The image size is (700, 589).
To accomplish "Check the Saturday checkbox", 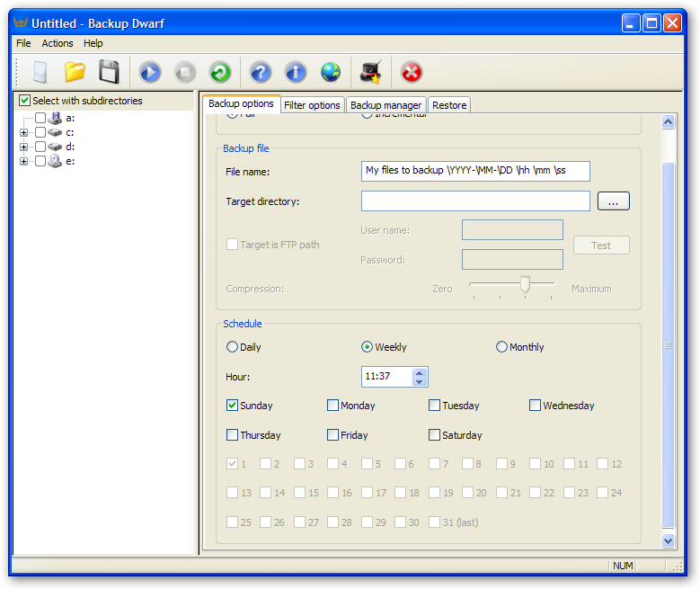I will click(x=434, y=435).
